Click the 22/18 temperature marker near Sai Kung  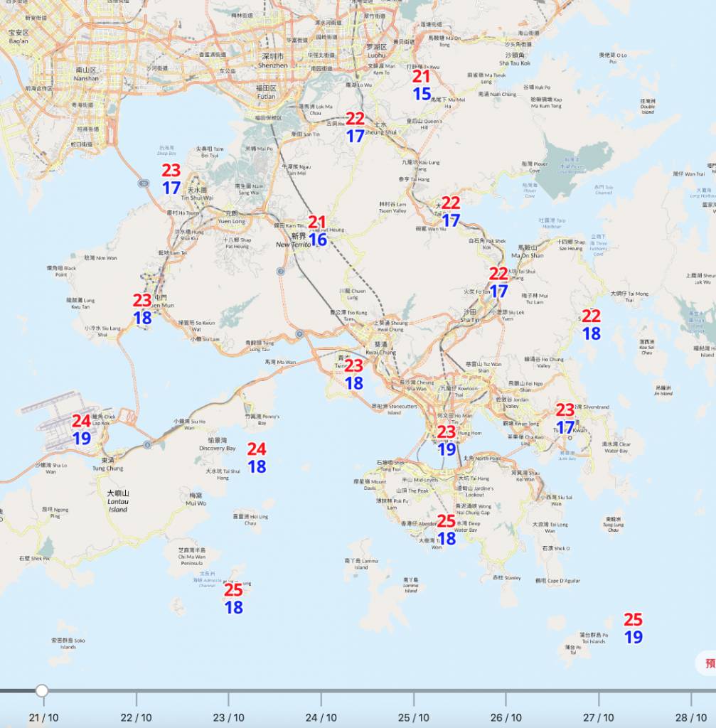coord(591,325)
